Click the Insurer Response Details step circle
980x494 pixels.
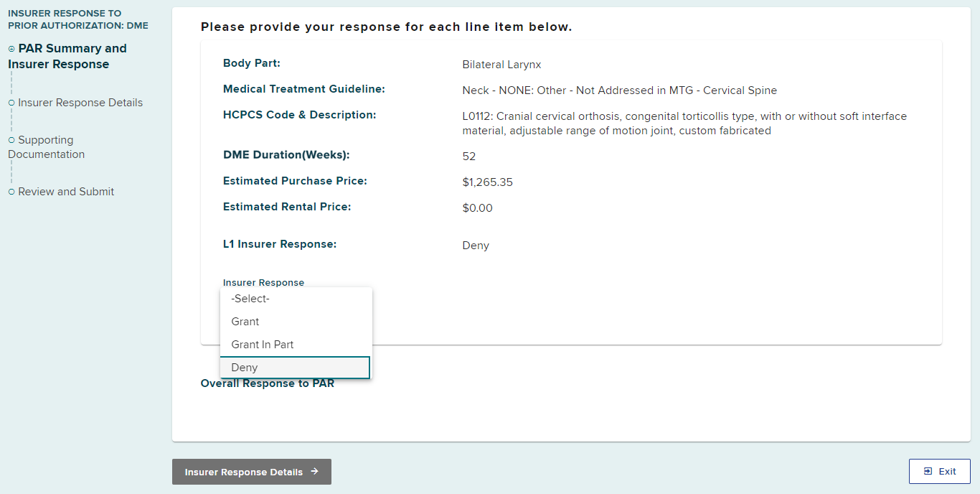point(11,103)
